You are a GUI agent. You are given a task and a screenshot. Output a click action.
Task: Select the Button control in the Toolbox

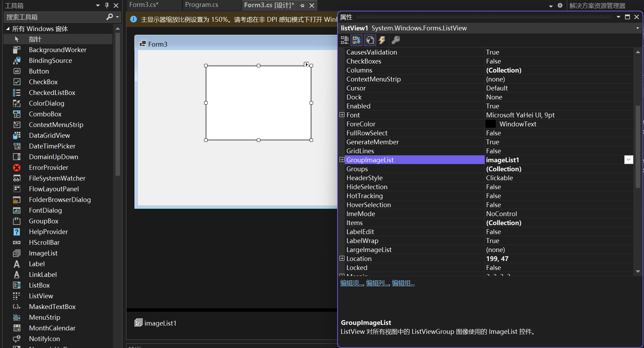coord(39,71)
